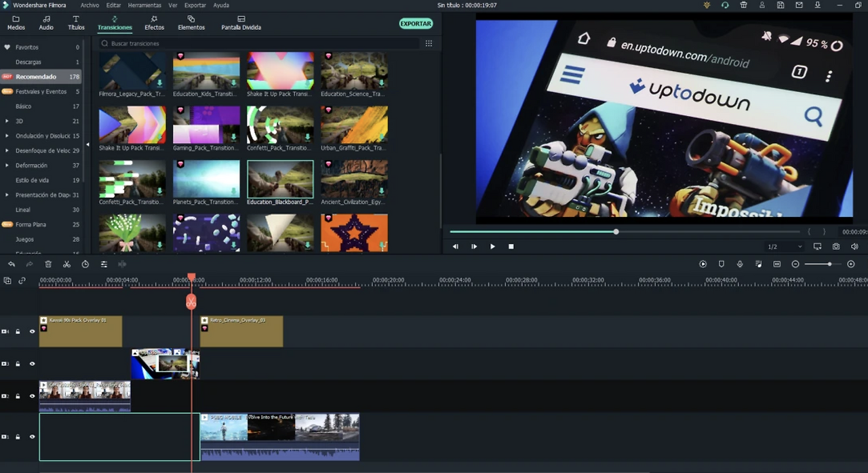This screenshot has height=473, width=868.
Task: Expand the 3D category
Action: (7, 121)
